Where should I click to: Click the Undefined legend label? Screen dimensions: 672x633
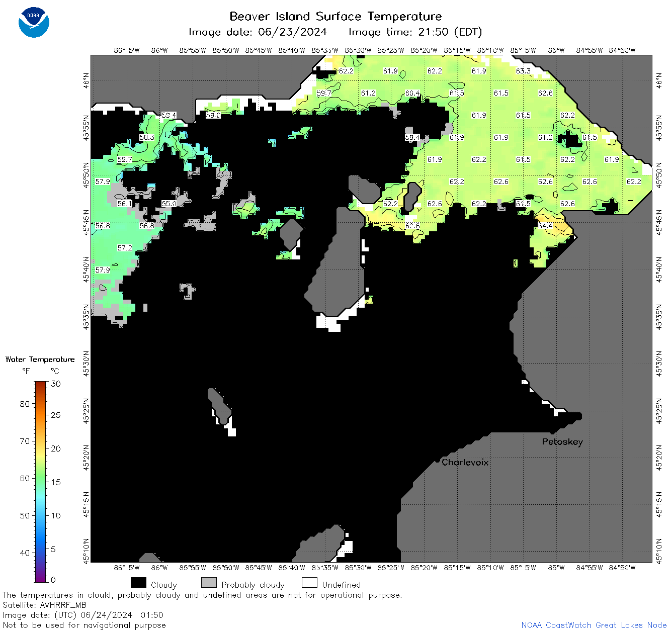342,585
